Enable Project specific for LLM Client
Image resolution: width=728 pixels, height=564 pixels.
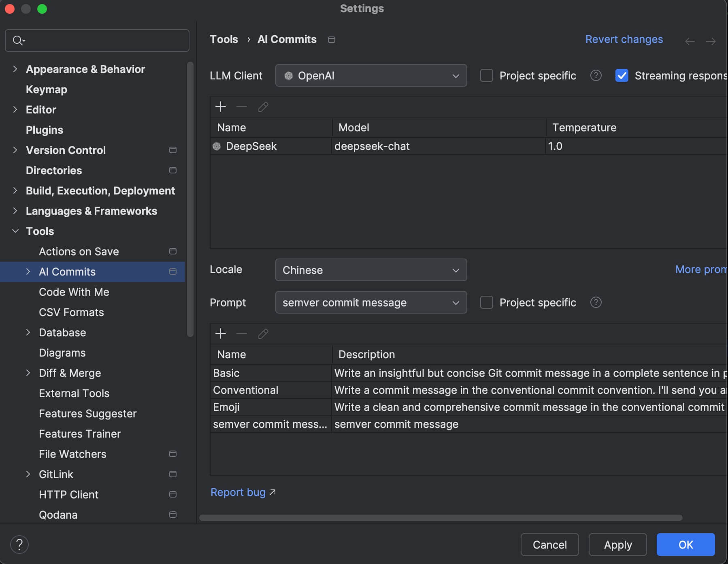(x=486, y=75)
